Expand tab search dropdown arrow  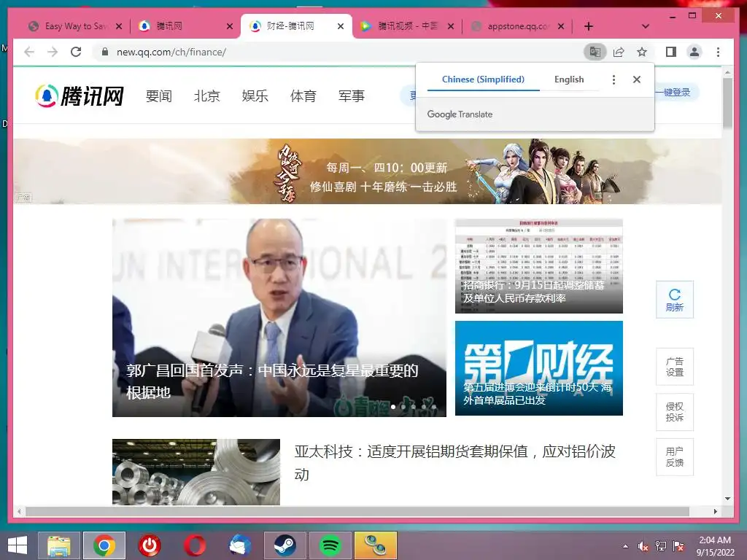(645, 26)
